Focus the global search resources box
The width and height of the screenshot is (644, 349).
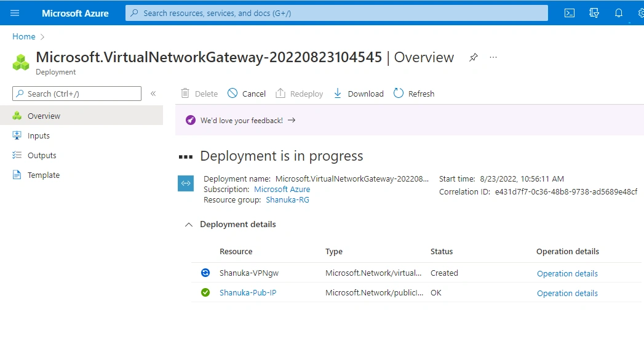(x=336, y=13)
